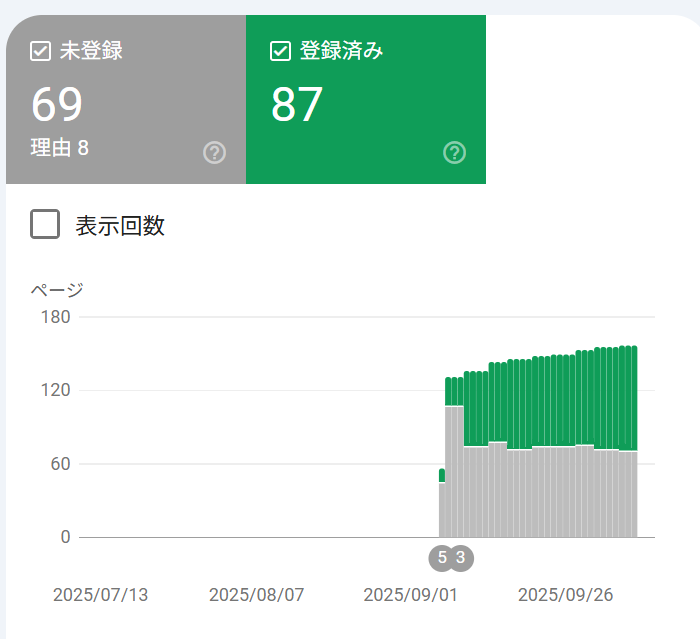This screenshot has width=700, height=639.
Task: Click the 2025/07/13 date axis label
Action: (100, 595)
